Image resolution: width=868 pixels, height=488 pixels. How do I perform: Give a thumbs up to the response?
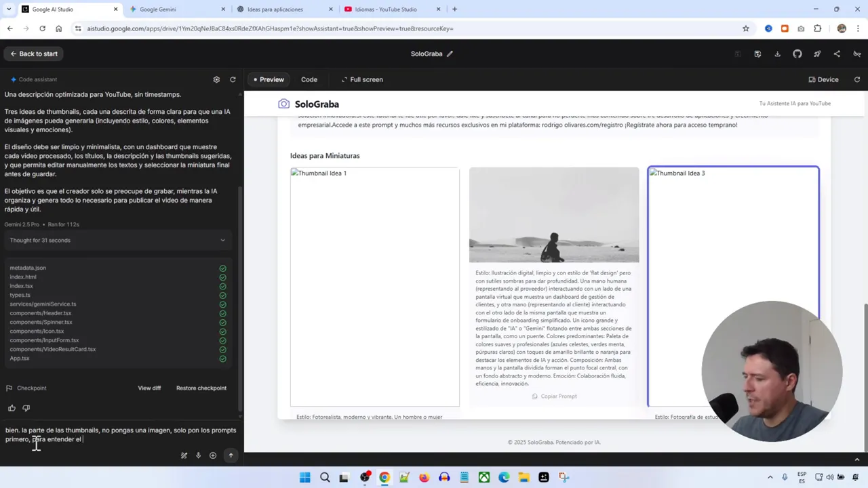(x=12, y=407)
